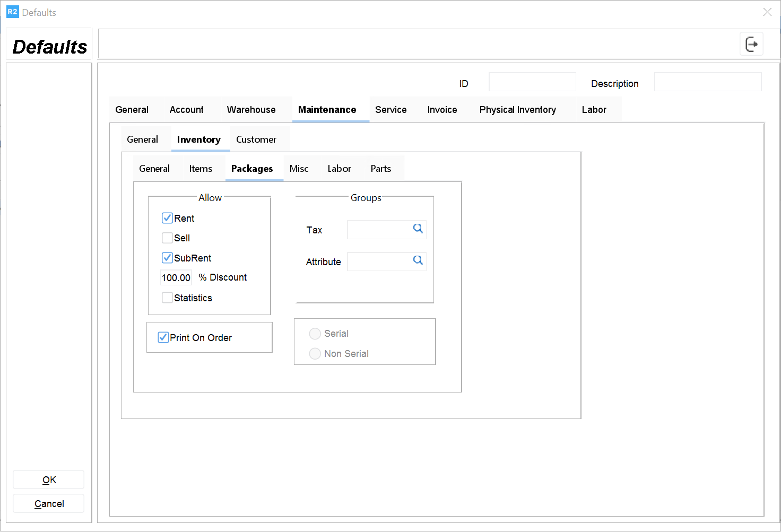
Task: Uncheck the Rent checkbox
Action: [x=167, y=218]
